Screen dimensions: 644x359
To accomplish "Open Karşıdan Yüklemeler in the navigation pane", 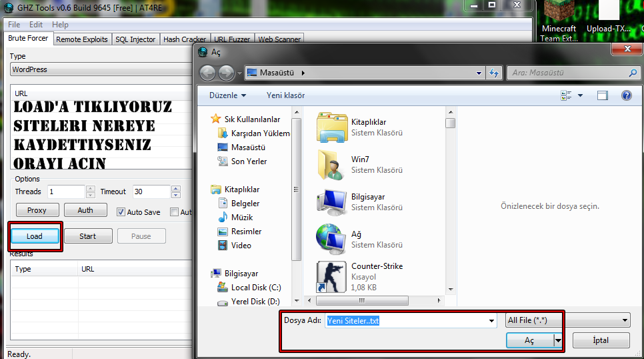I will (261, 133).
